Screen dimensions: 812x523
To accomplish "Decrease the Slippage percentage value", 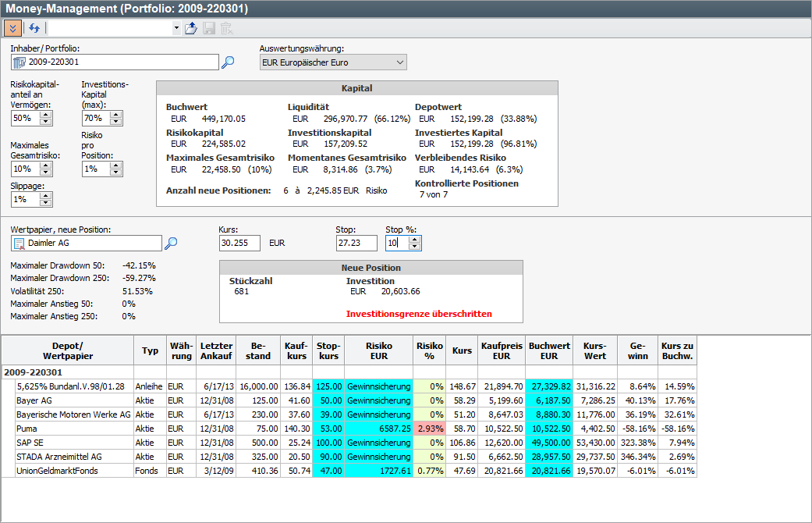I will 46,203.
